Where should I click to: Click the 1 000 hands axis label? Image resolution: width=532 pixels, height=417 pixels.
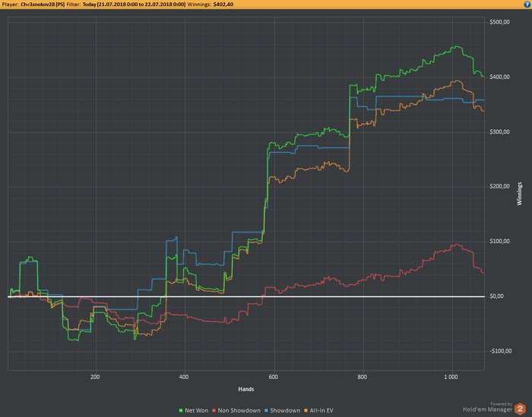tap(451, 377)
